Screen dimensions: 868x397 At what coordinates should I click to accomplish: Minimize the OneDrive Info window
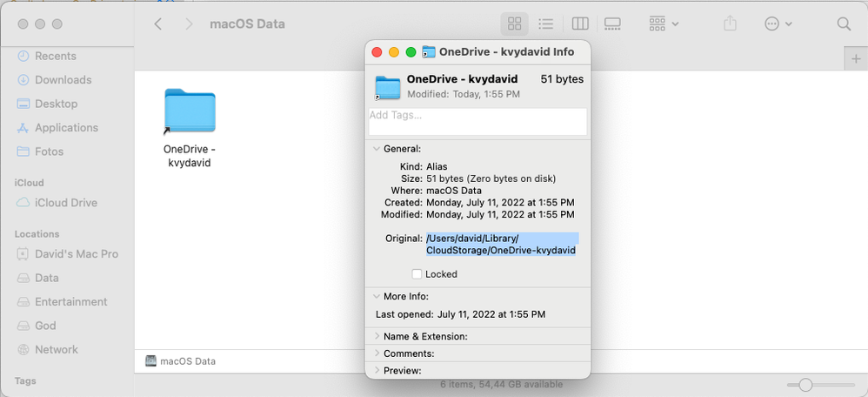[394, 52]
